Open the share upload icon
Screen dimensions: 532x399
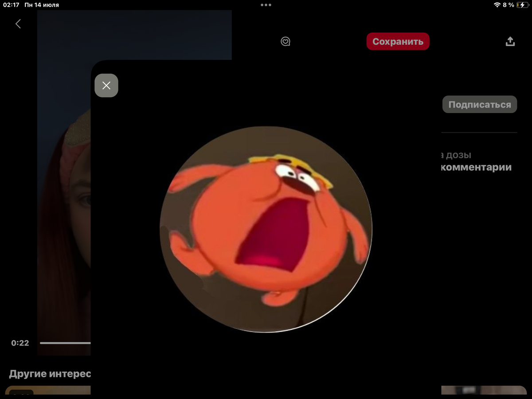click(x=510, y=42)
